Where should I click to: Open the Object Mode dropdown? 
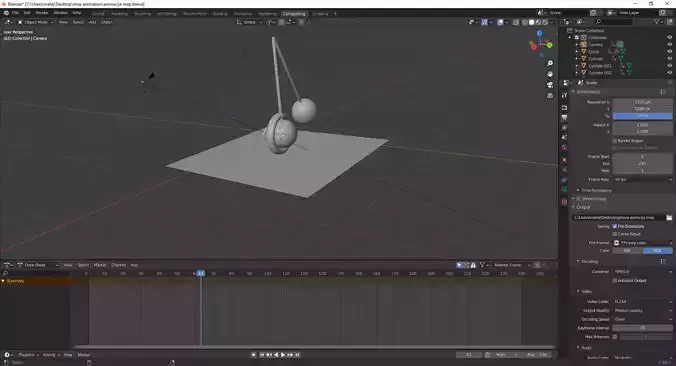(x=36, y=22)
